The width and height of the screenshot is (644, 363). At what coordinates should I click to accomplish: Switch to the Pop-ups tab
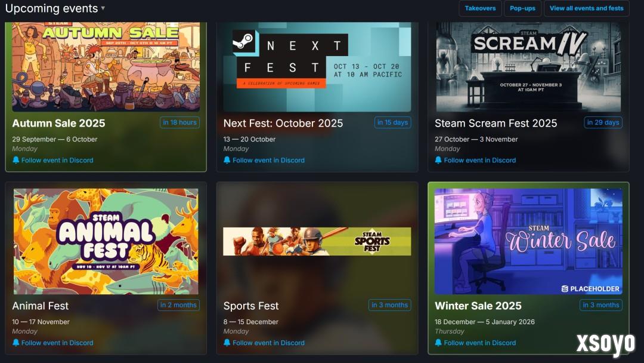(522, 8)
